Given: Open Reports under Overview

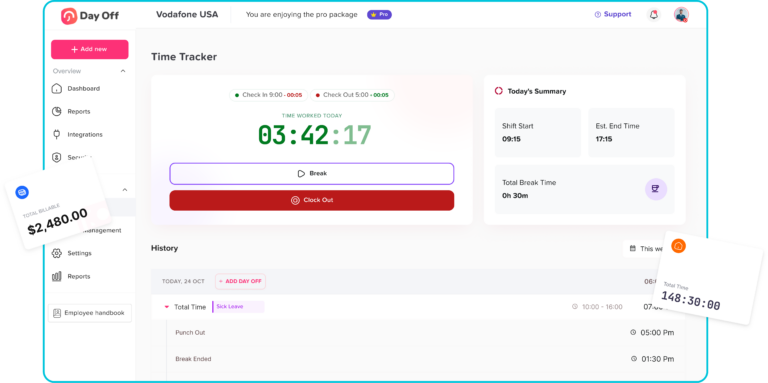Looking at the screenshot, I should 79,112.
